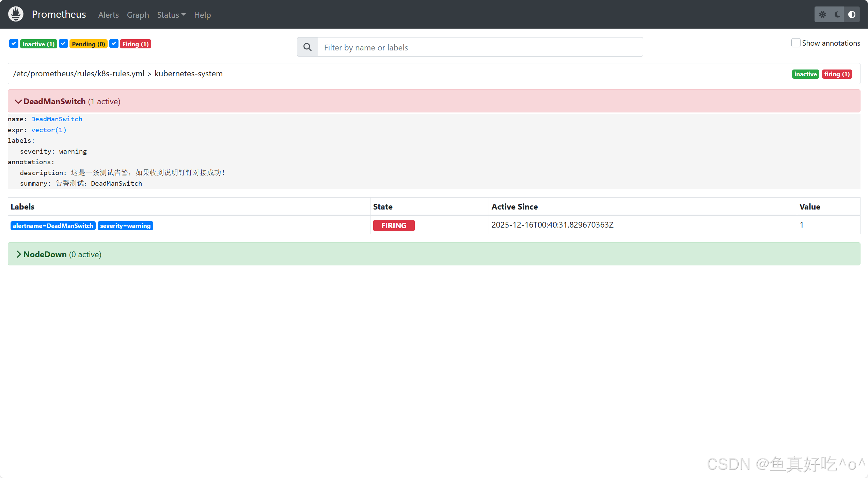Image resolution: width=868 pixels, height=478 pixels.
Task: Enable Show annotations checkbox
Action: pos(795,43)
